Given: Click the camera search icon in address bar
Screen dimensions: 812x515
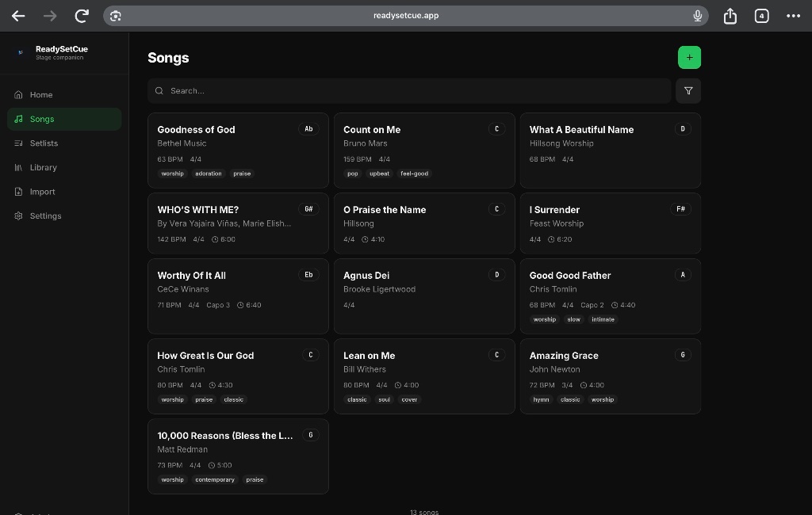Looking at the screenshot, I should [116, 16].
